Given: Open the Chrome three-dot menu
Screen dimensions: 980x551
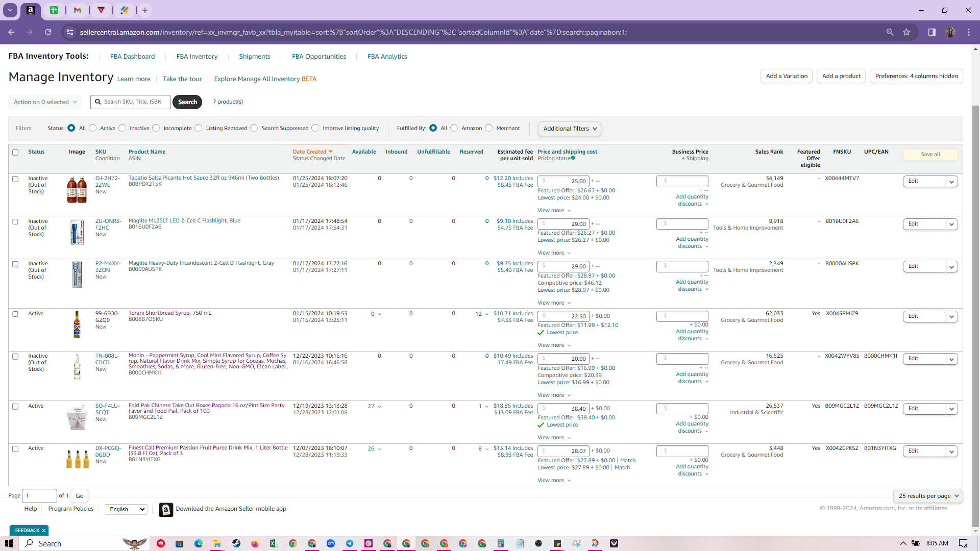Looking at the screenshot, I should pos(969,32).
